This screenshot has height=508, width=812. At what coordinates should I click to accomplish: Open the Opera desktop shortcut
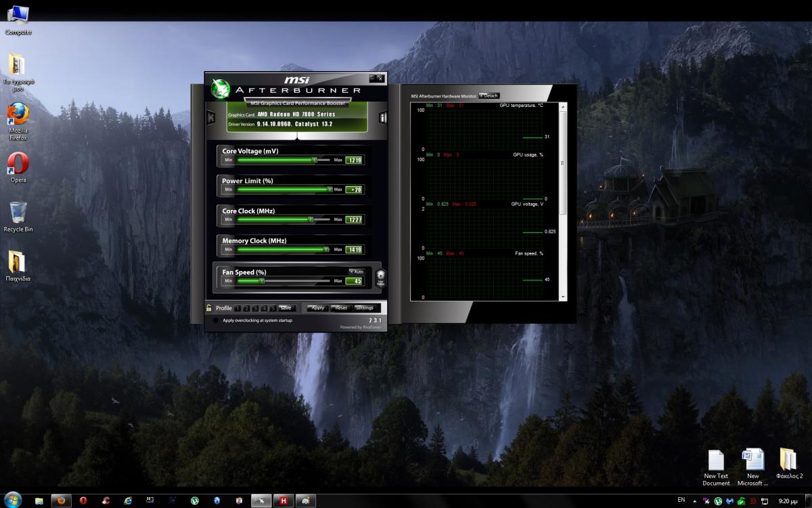click(x=18, y=168)
